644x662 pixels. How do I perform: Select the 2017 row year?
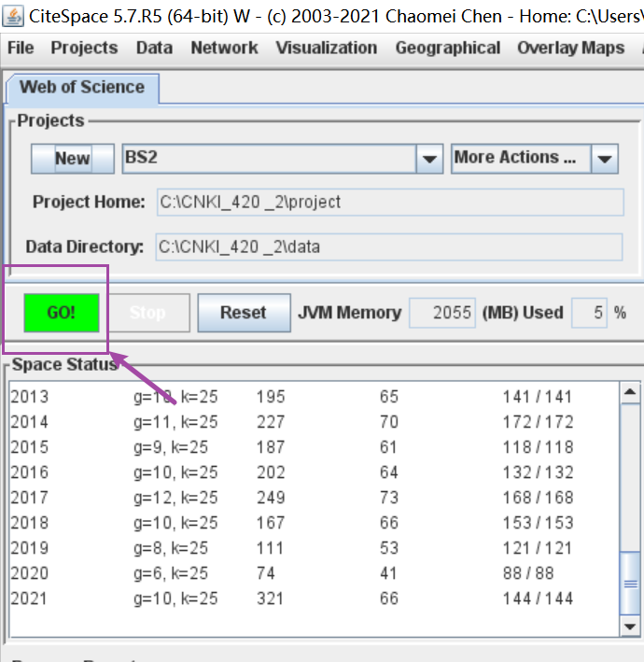click(x=30, y=498)
